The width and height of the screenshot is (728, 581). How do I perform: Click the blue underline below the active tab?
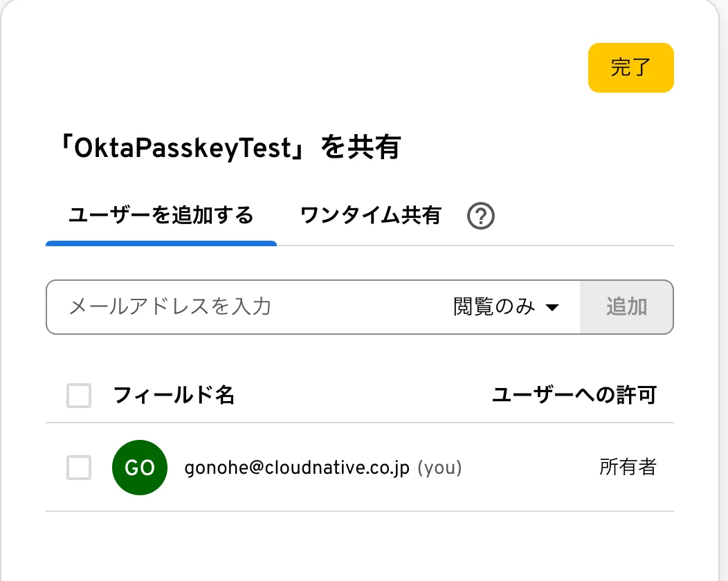[x=161, y=243]
